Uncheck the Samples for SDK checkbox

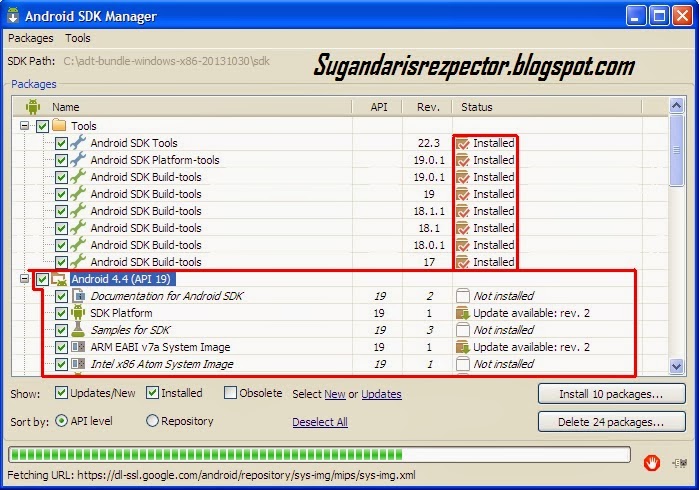[61, 330]
